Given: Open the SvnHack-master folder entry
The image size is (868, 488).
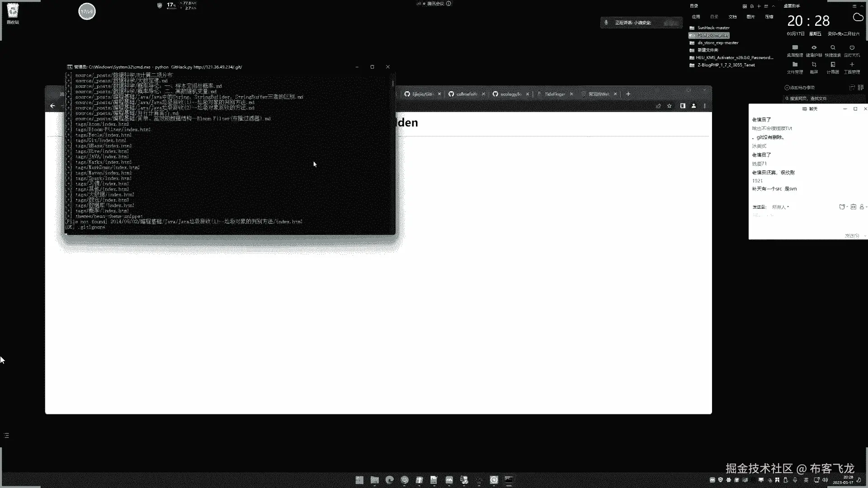Looking at the screenshot, I should [713, 28].
